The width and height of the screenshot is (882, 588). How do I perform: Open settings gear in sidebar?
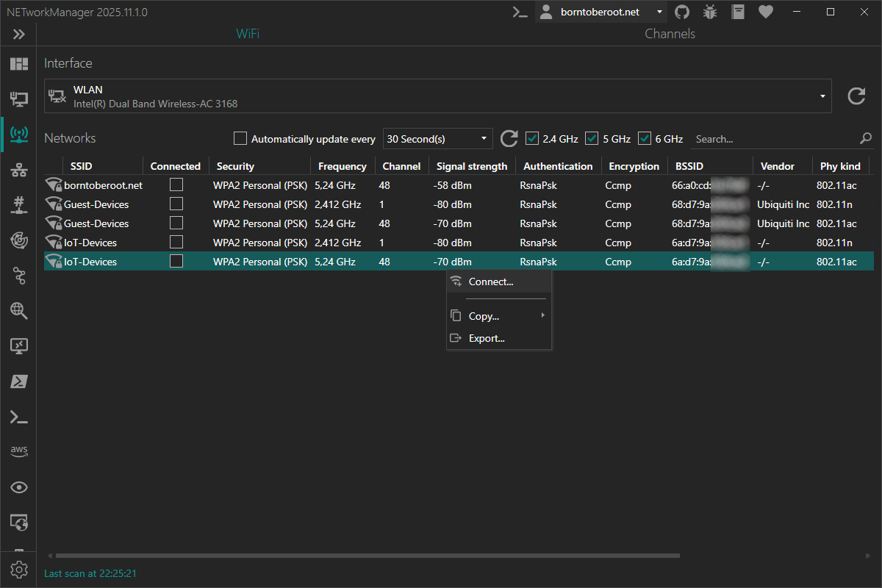pos(19,569)
